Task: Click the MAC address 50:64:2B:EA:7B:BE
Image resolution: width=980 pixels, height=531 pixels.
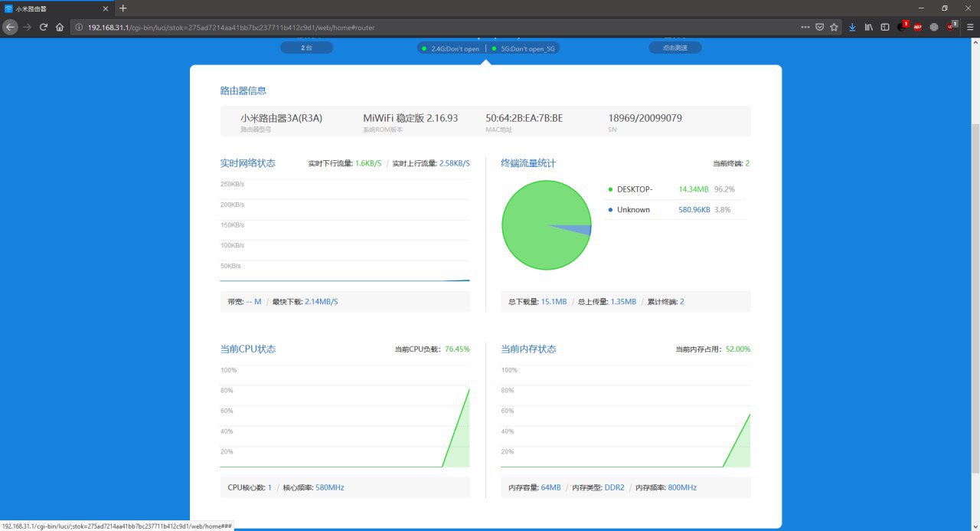Action: tap(524, 118)
